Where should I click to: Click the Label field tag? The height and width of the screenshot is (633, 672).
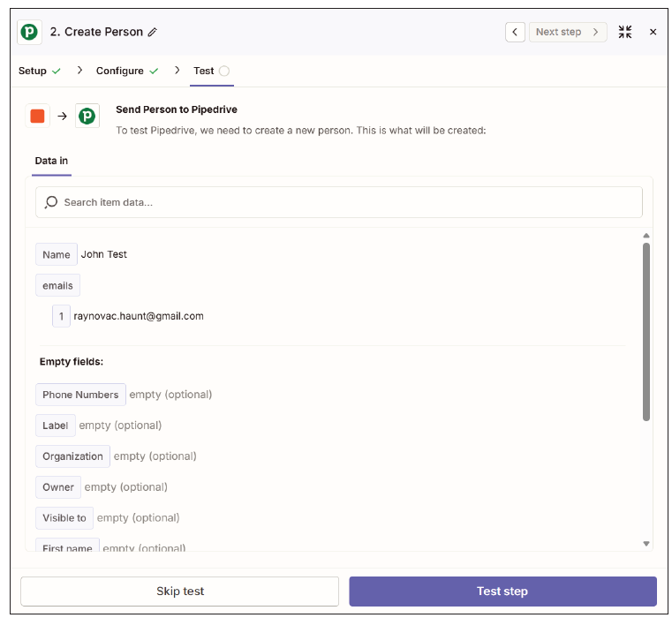pyautogui.click(x=56, y=426)
